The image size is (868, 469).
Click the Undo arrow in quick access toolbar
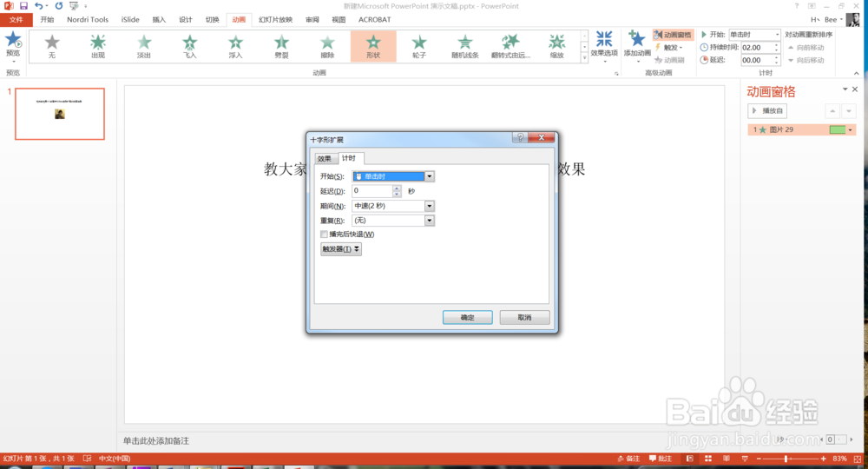(x=38, y=5)
